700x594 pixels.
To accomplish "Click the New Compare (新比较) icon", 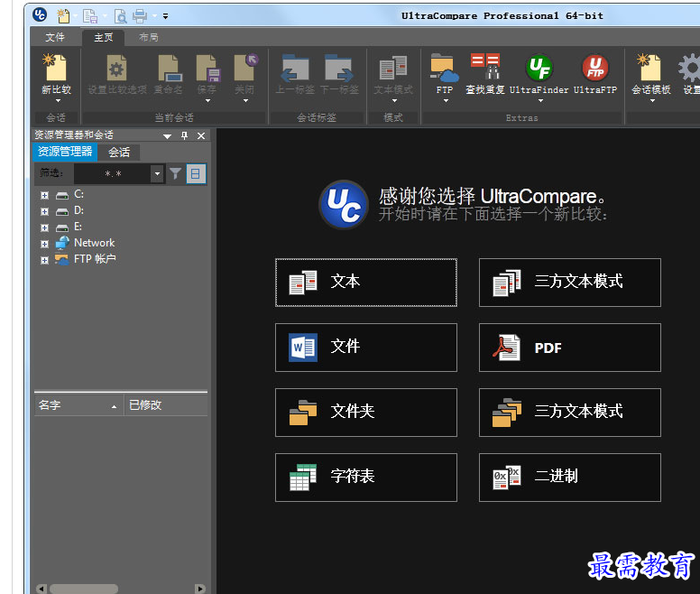I will 56,68.
